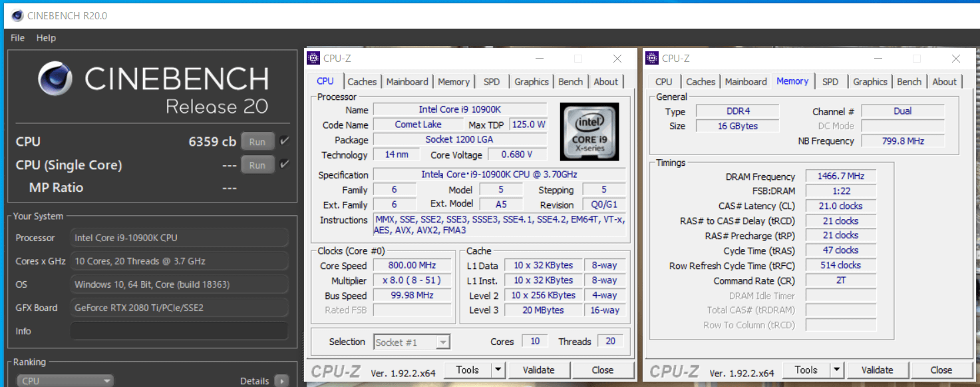
Task: Close the right CPU-Z window with X
Action: tap(956, 59)
